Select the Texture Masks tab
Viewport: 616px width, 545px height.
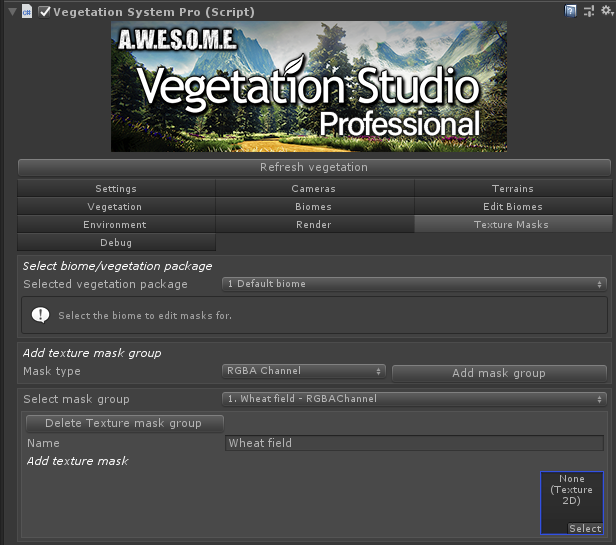[x=513, y=225]
